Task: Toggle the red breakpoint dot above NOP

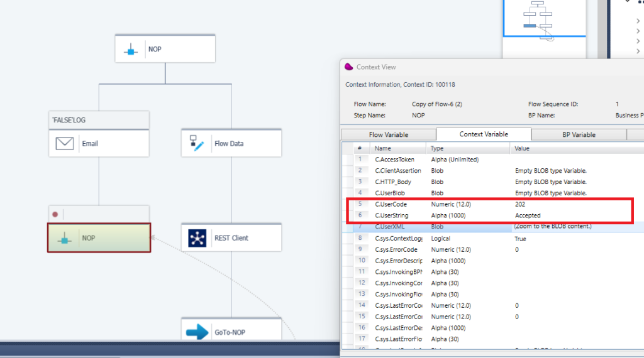Action: pos(55,214)
